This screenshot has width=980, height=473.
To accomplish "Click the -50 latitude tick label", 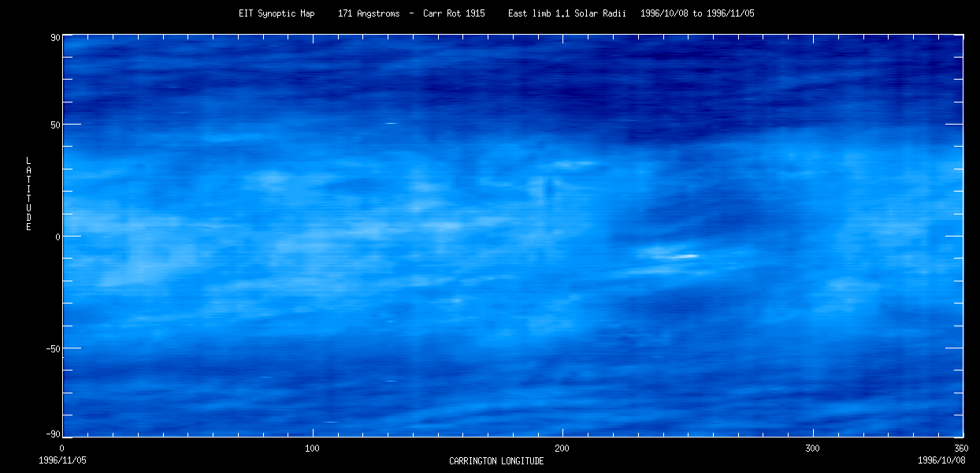I will coord(54,348).
